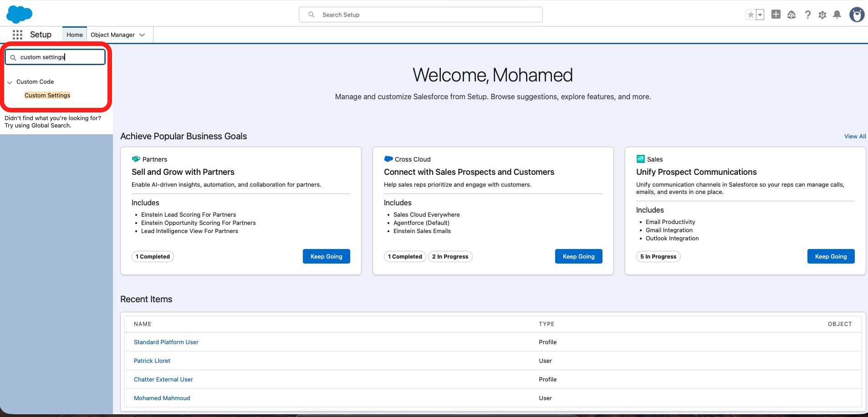Open the Trailhead guidance icon

coord(791,15)
